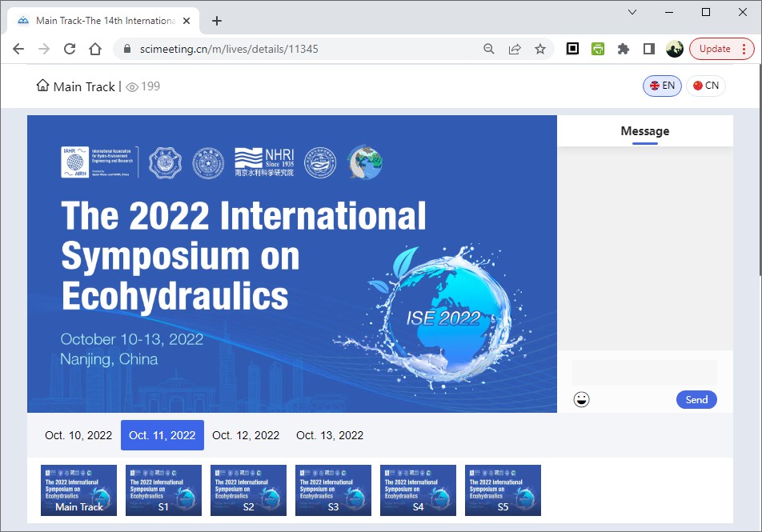Open the Main Track session thumbnail
Image resolution: width=762 pixels, height=532 pixels.
78,490
